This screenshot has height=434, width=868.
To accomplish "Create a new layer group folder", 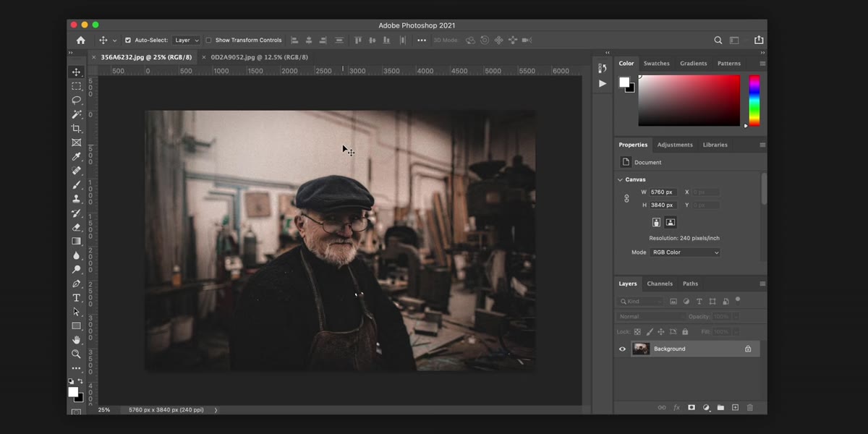I will tap(720, 407).
